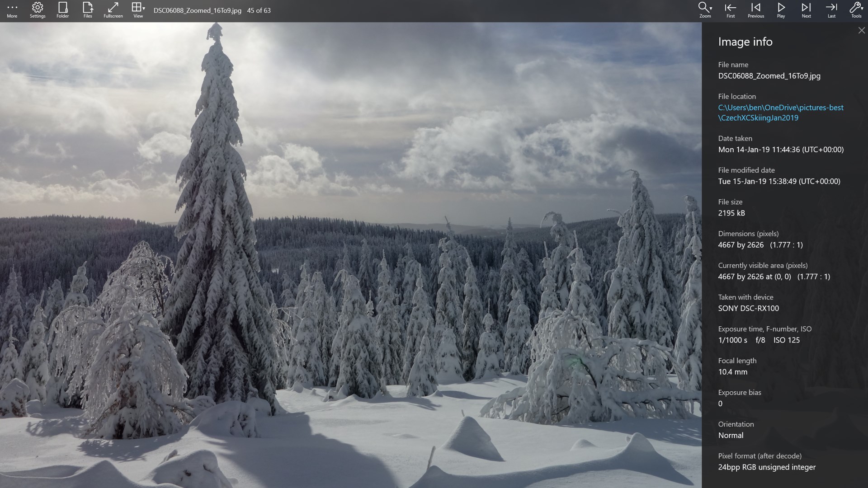Screen dimensions: 868x488
Task: Open the Settings gear icon
Action: click(37, 8)
